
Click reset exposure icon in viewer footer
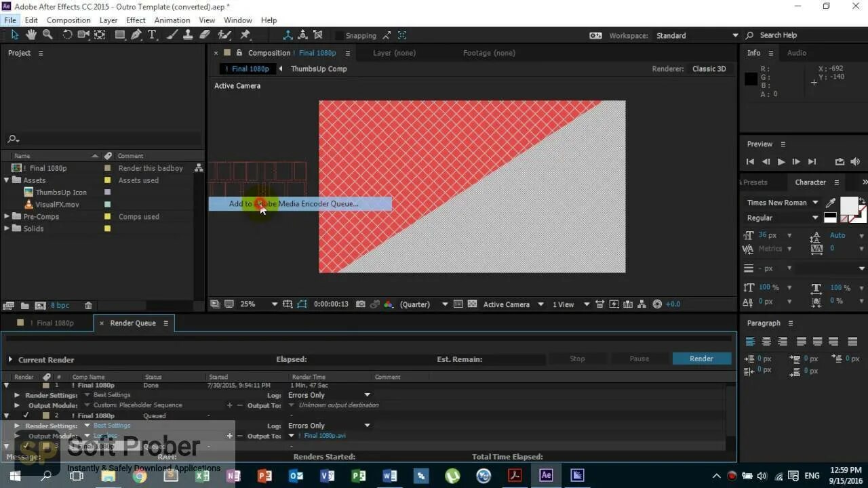(657, 304)
